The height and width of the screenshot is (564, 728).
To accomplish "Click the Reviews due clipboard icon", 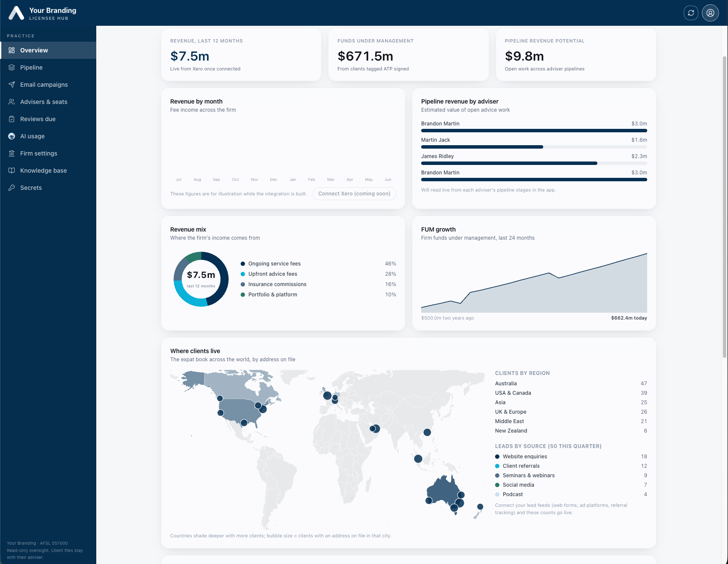I will click(12, 119).
